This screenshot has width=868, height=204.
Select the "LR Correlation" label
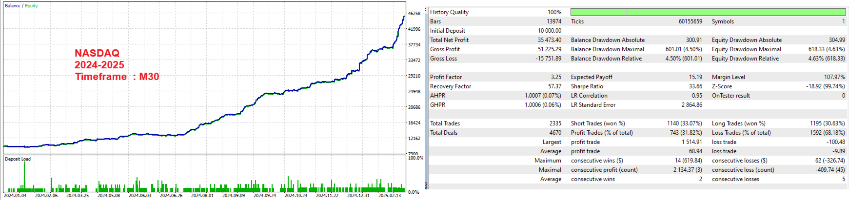(x=589, y=96)
